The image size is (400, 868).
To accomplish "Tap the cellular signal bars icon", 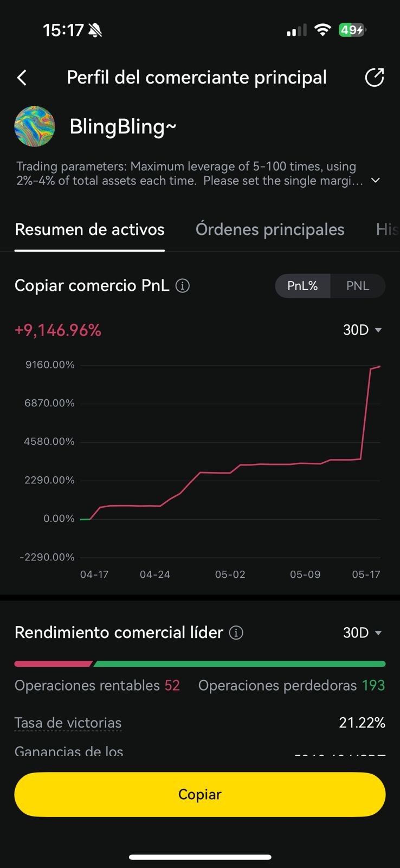I will 296,31.
